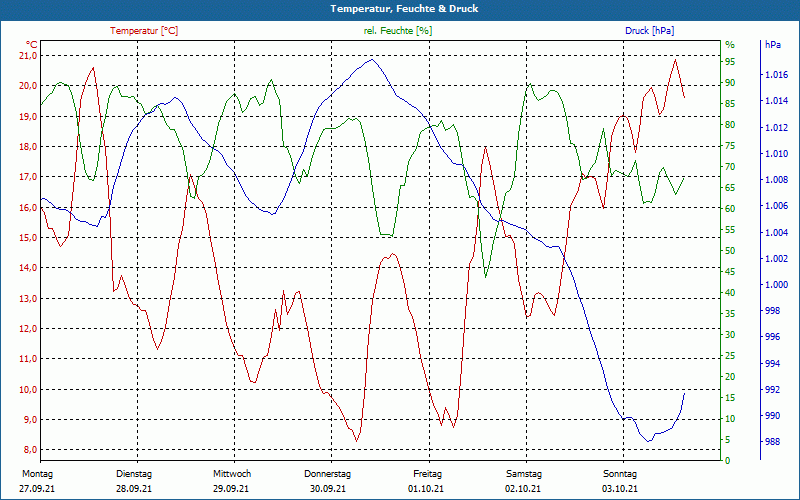Click the '85' humidity axis value
Viewport: 800px width, 500px height.
[x=730, y=104]
